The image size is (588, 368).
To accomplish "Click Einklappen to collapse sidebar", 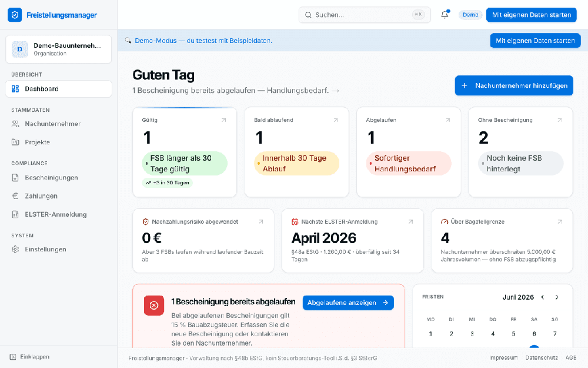I will click(30, 357).
